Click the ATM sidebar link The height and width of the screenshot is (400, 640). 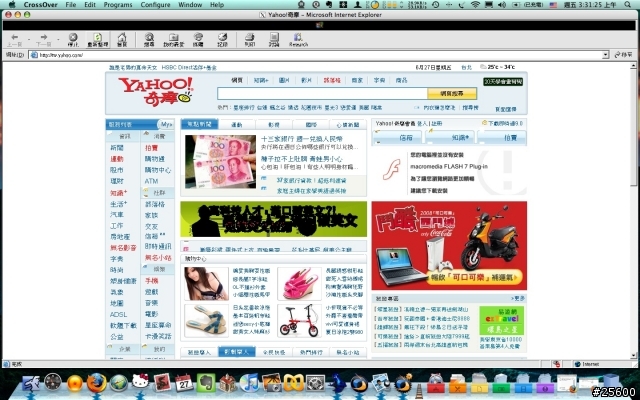click(151, 181)
